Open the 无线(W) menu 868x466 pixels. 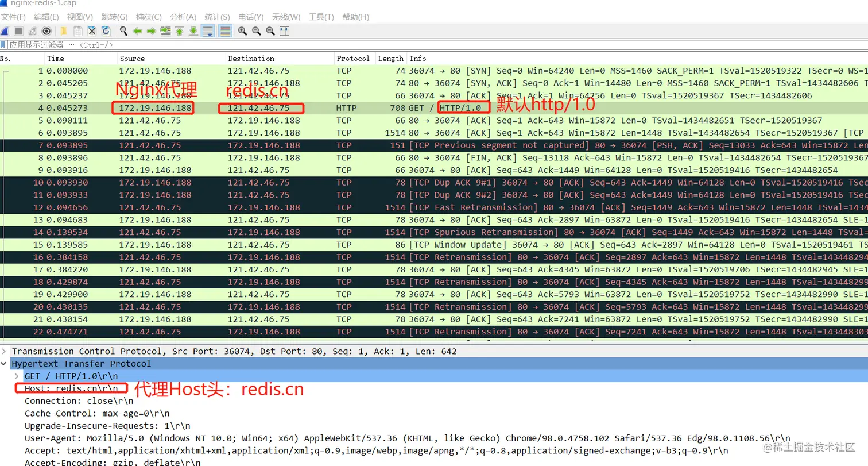click(286, 17)
